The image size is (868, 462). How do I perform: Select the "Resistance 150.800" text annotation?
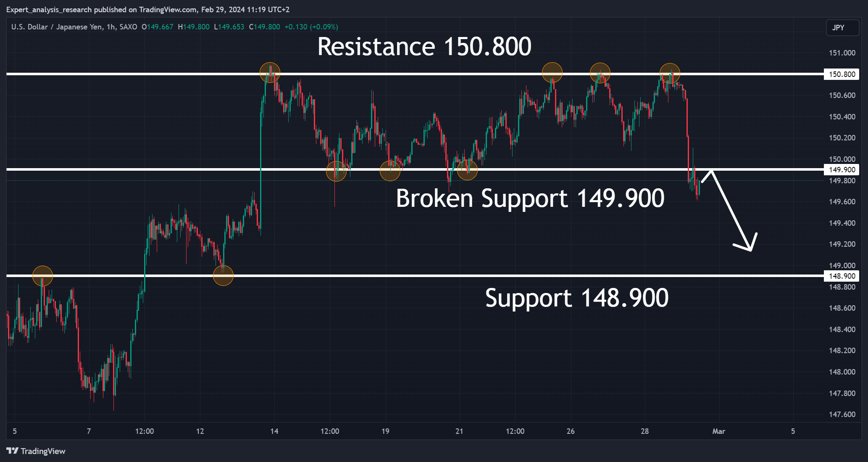tap(424, 46)
